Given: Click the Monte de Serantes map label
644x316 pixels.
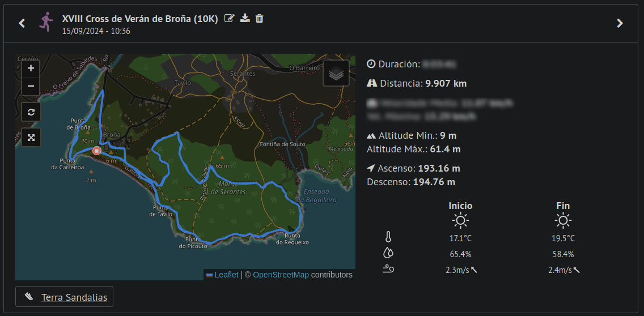Looking at the screenshot, I should point(228,189).
